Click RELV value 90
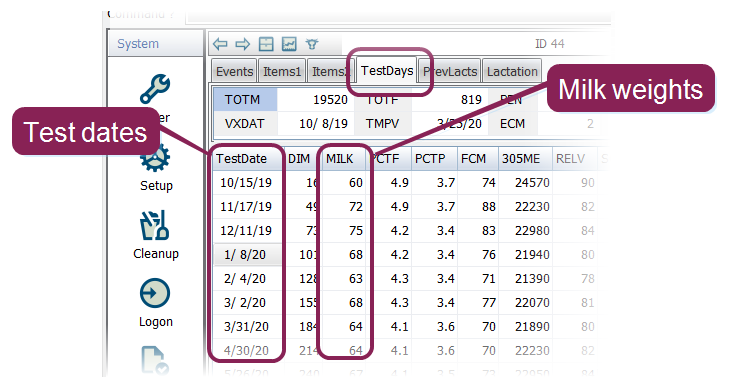Image resolution: width=732 pixels, height=389 pixels. tap(588, 183)
